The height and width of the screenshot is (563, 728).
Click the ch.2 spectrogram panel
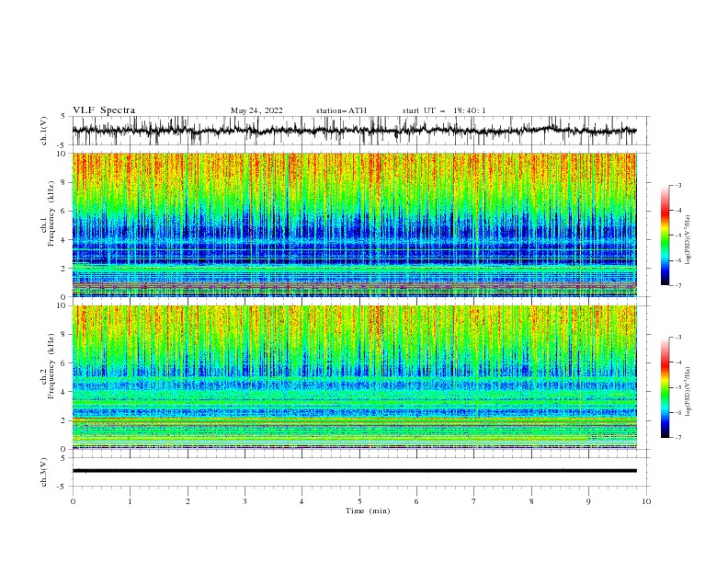click(x=355, y=377)
